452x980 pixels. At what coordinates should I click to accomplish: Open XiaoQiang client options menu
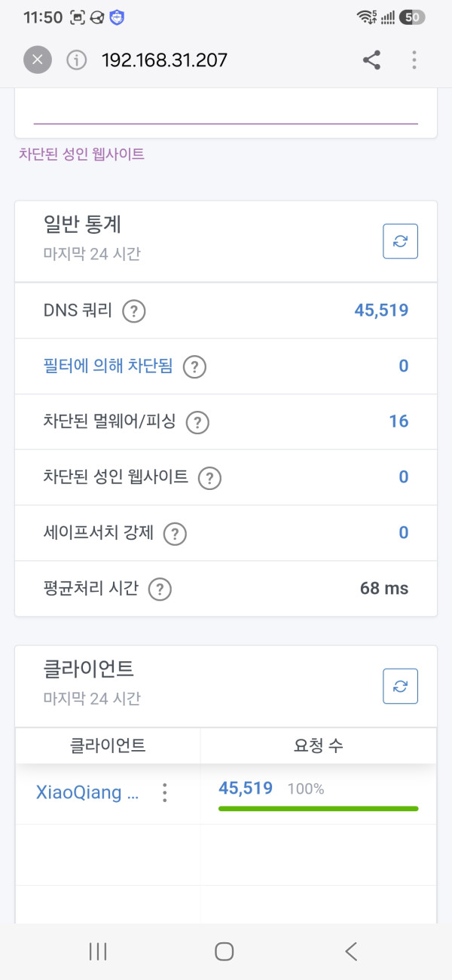tap(165, 792)
